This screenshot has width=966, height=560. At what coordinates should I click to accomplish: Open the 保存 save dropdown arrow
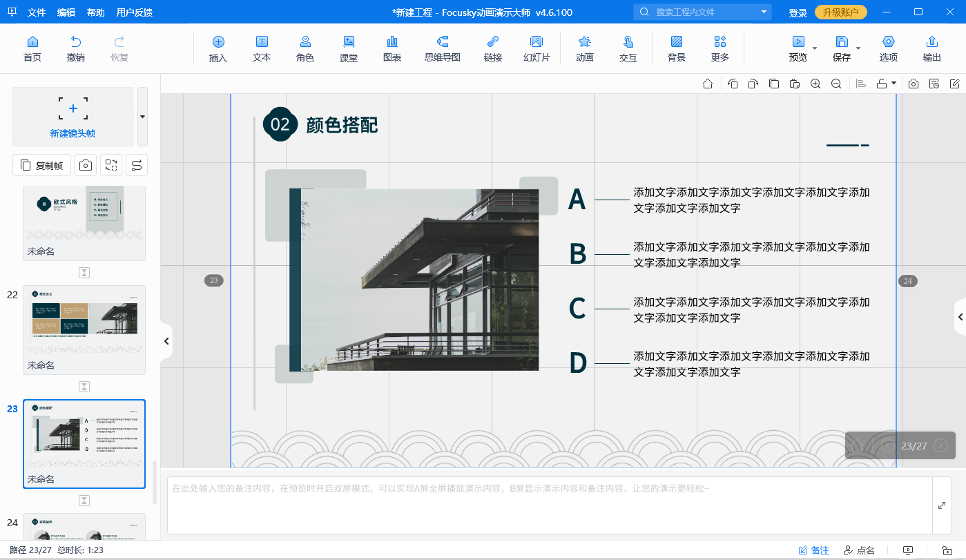pyautogui.click(x=858, y=48)
